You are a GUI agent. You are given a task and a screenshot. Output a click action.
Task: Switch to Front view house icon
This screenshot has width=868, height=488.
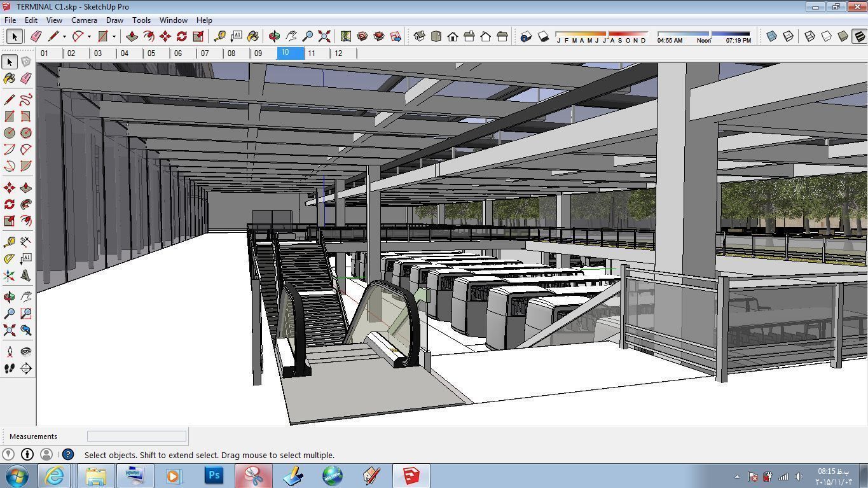[x=453, y=37]
